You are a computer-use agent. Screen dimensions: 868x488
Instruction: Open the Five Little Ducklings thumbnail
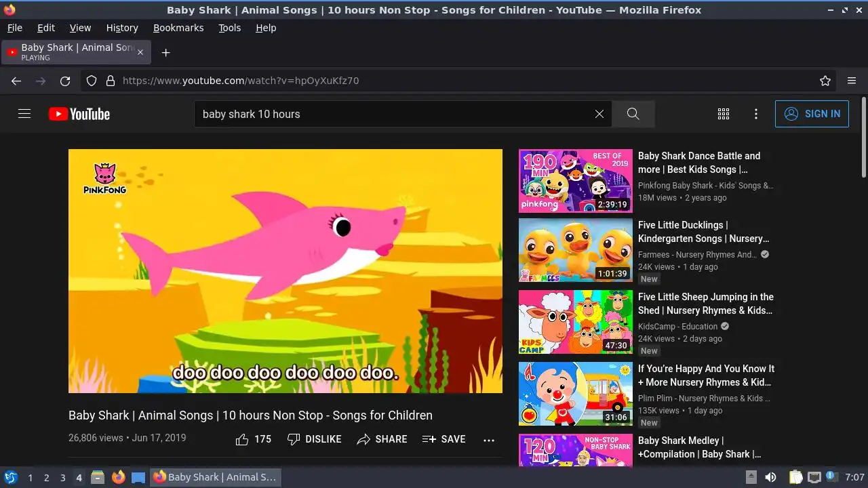(576, 250)
